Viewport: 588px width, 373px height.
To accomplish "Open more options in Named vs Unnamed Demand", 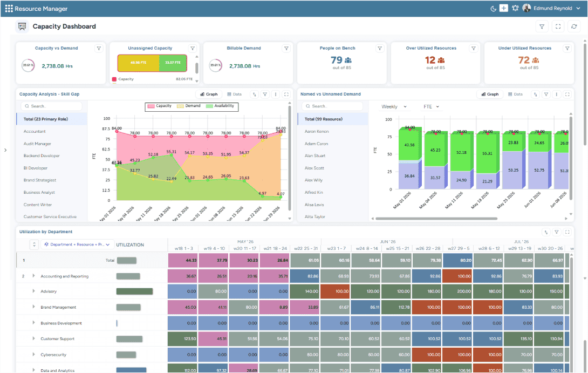I will coord(557,94).
